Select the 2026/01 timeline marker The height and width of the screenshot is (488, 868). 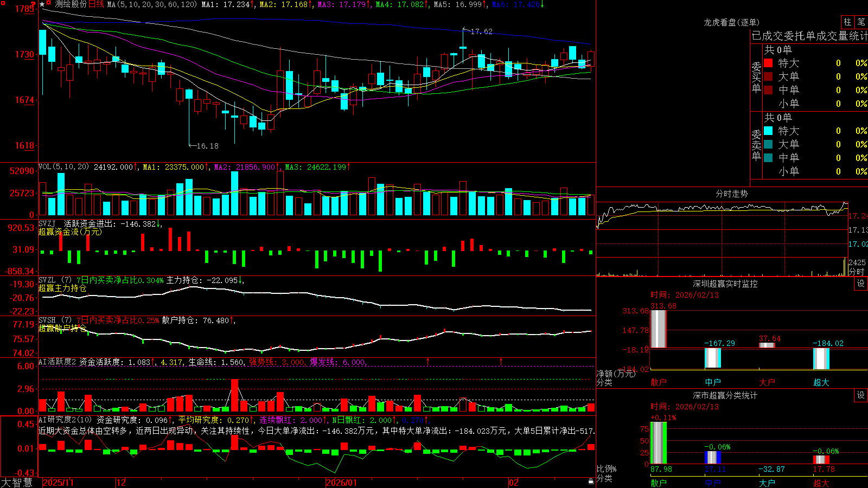(x=341, y=483)
